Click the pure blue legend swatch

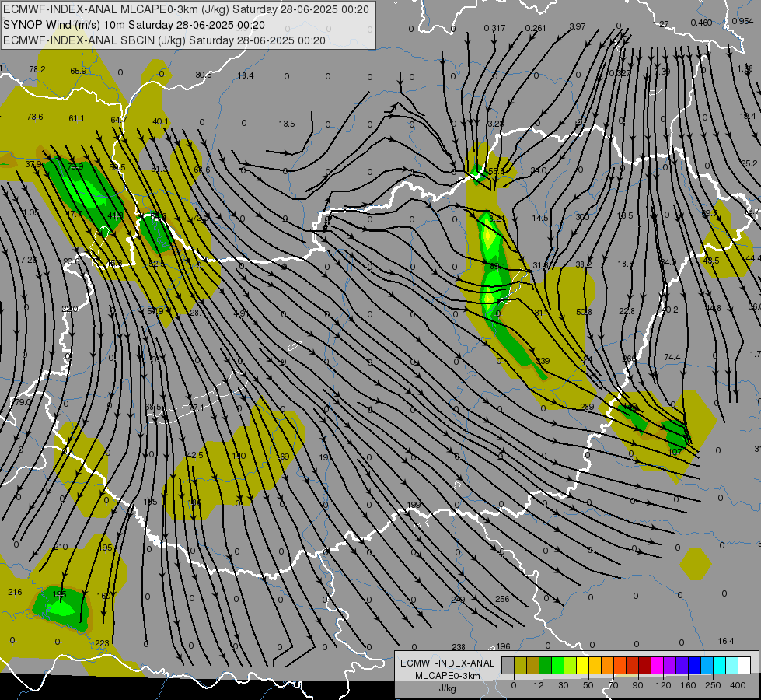(x=695, y=665)
